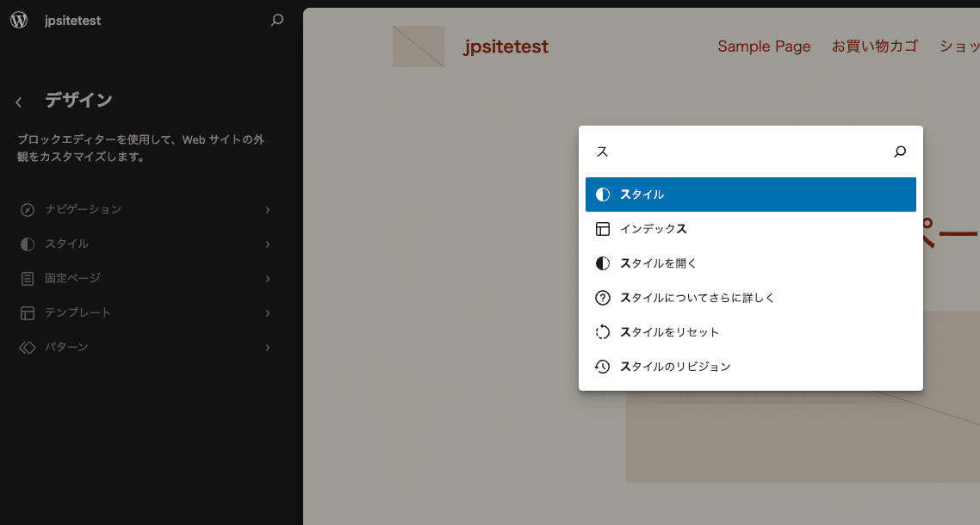The image size is (980, 525).
Task: Select the スタイル half-circle icon in sidebar
Action: (x=25, y=244)
